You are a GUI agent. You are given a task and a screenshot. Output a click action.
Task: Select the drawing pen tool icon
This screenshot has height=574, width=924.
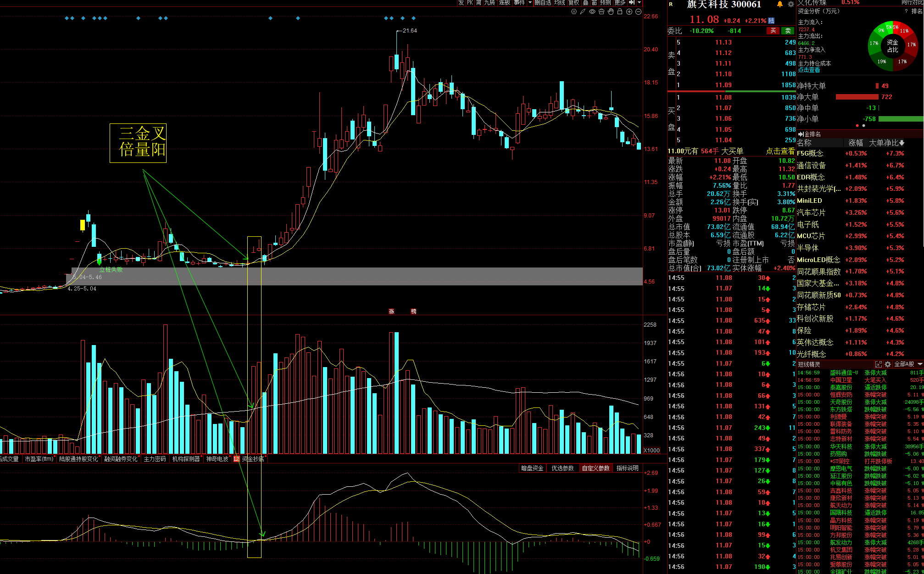[583, 12]
